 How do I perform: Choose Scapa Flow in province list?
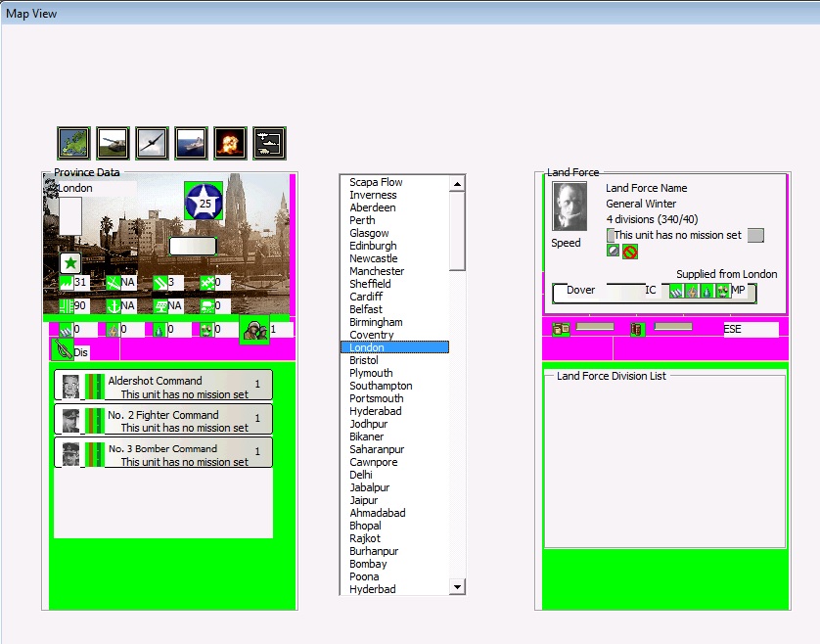coord(376,182)
